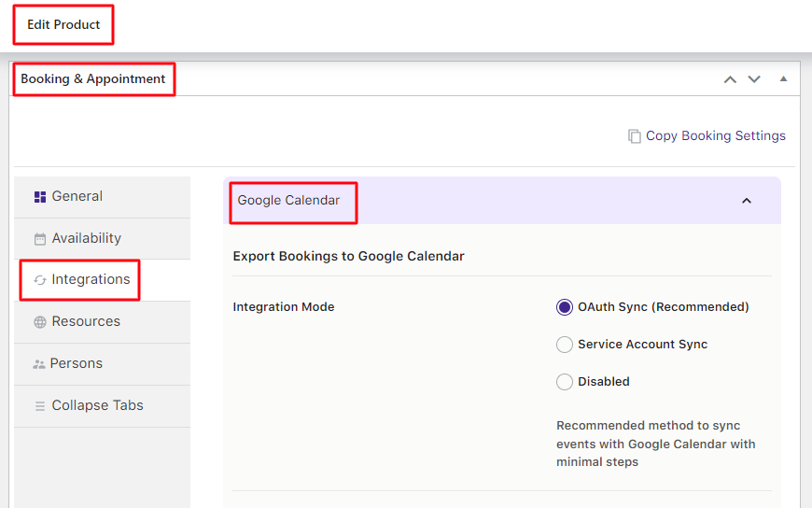Viewport: 812px width, 508px height.
Task: Click the Collapse Tabs hamburger icon
Action: [40, 406]
